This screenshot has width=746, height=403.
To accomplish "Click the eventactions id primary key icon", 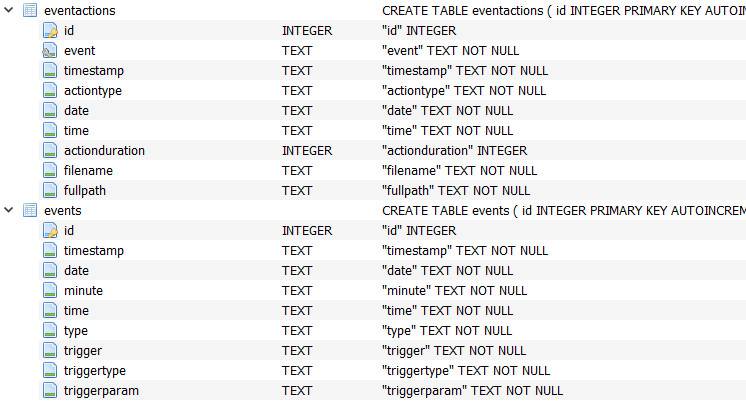I will (x=51, y=30).
